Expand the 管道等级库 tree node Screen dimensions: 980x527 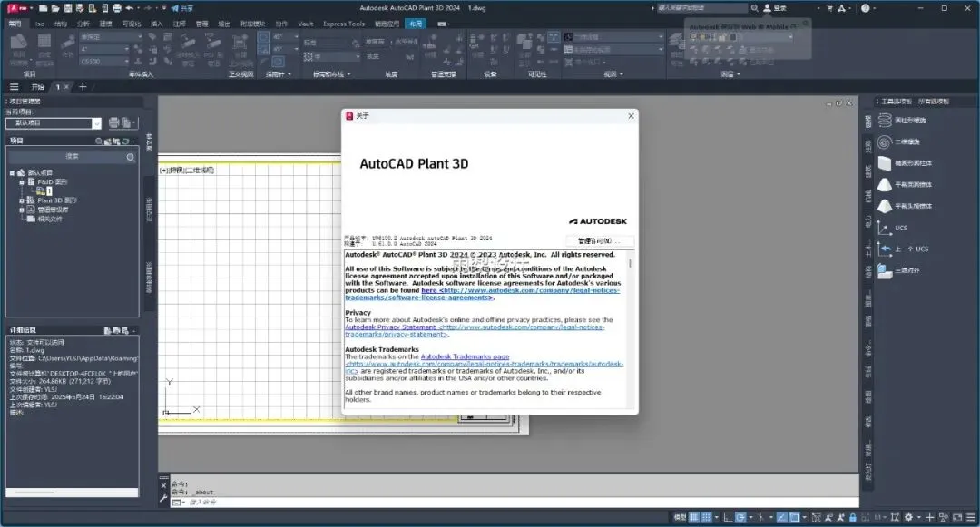coord(21,210)
